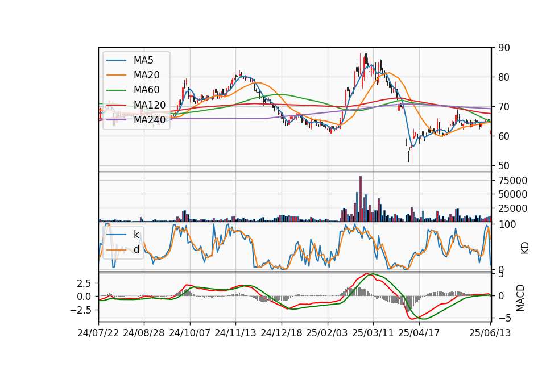Click the volume axis value 50000
This screenshot has width=546, height=392.
click(x=512, y=194)
